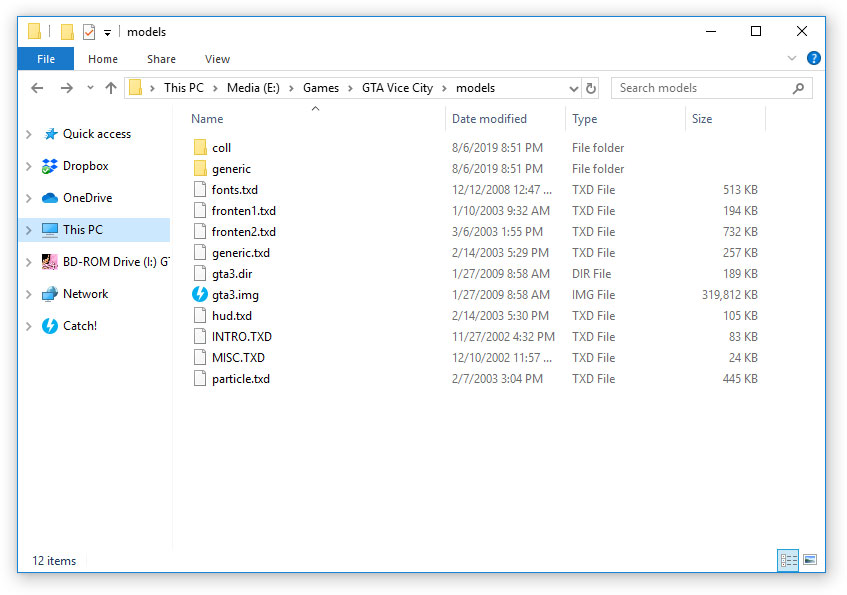This screenshot has width=847, height=595.
Task: Select the hud.txd file name
Action: tap(232, 316)
